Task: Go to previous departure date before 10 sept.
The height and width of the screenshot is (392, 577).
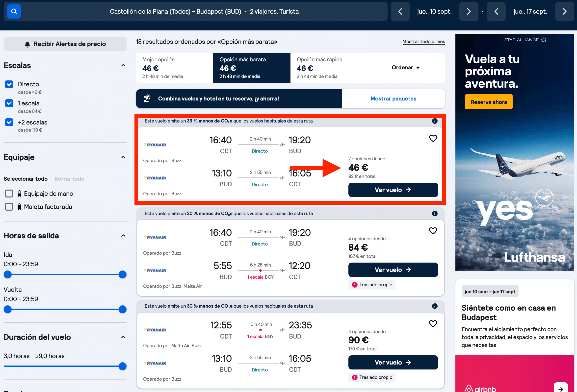Action: 400,11
